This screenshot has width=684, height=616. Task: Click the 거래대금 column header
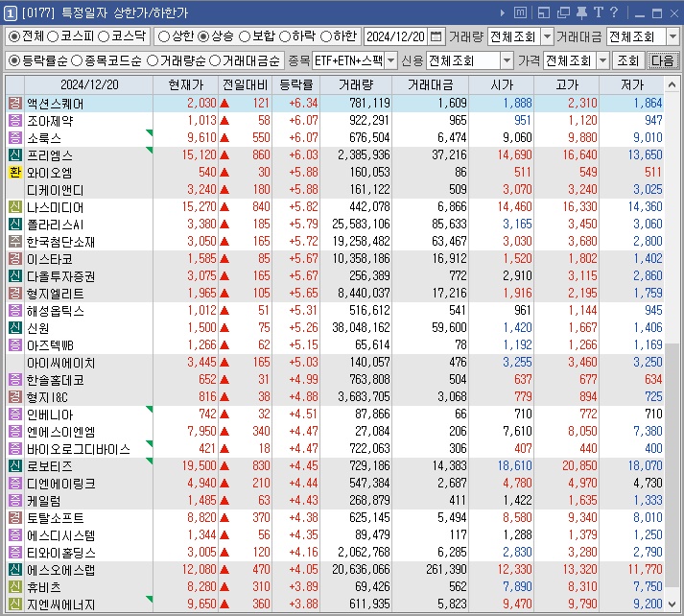(430, 84)
